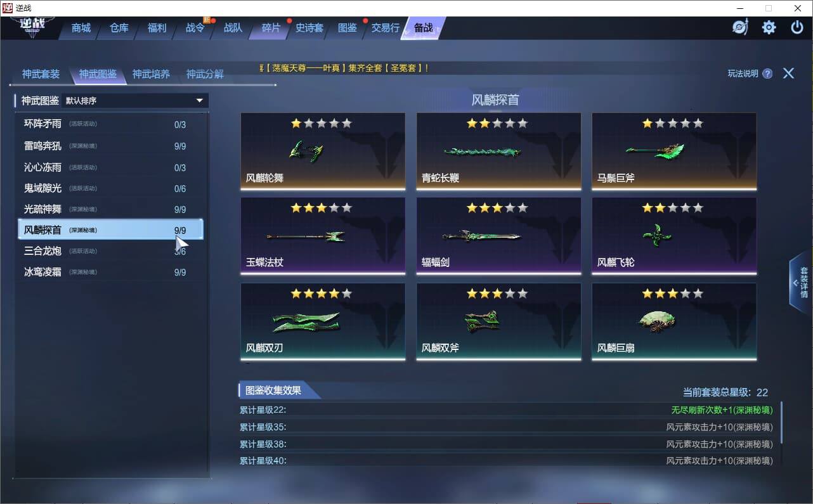
Task: Select 光疏神舞 in the list
Action: tap(110, 209)
